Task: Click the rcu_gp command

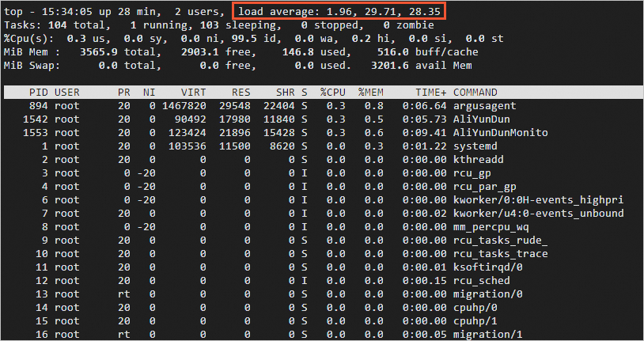Action: [x=472, y=173]
